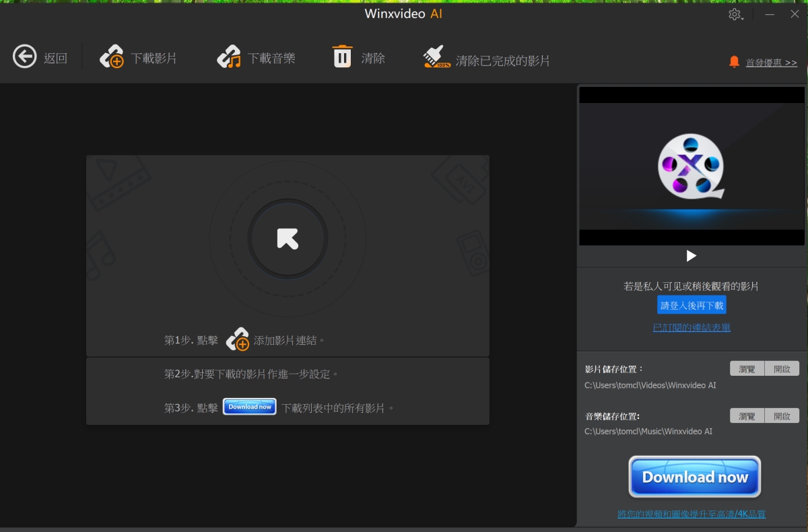Click the add-link icon in step 1
This screenshot has height=532, width=808.
pos(237,339)
